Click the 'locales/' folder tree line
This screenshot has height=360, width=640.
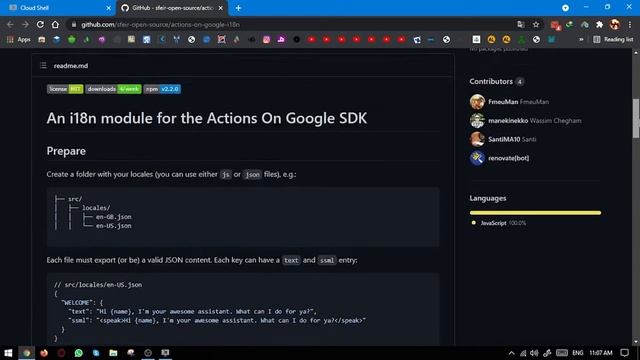[96, 208]
